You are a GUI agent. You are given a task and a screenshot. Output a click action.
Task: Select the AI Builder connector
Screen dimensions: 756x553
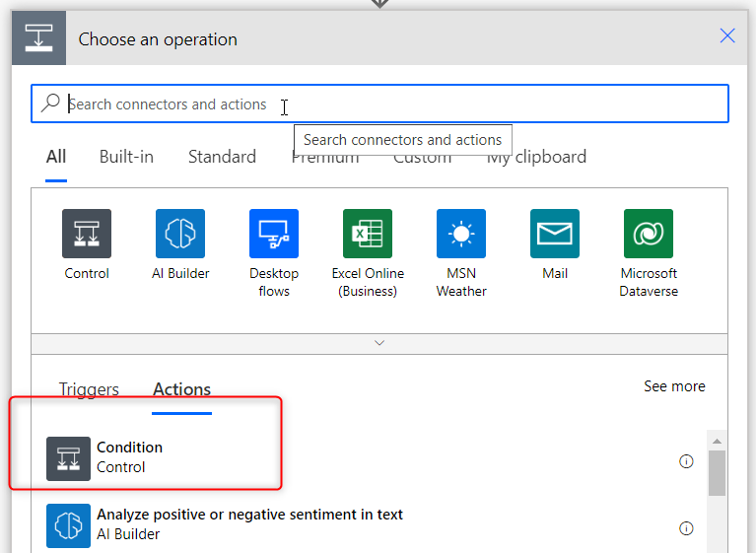point(180,234)
